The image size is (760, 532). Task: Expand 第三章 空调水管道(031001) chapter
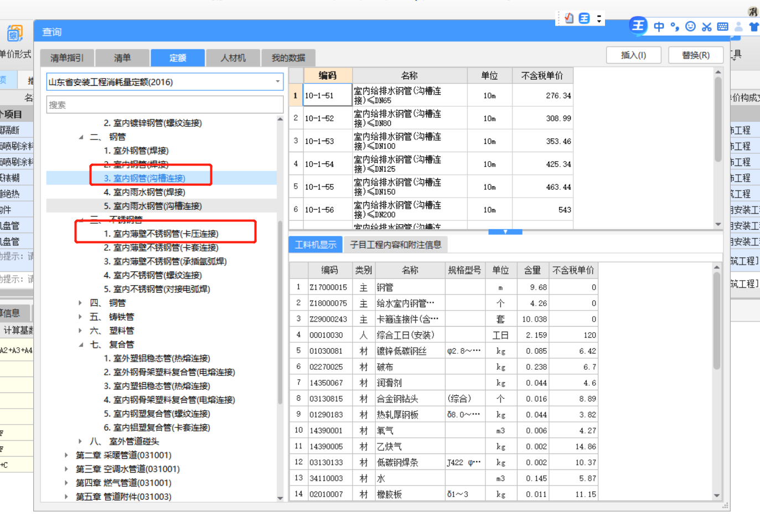click(66, 469)
